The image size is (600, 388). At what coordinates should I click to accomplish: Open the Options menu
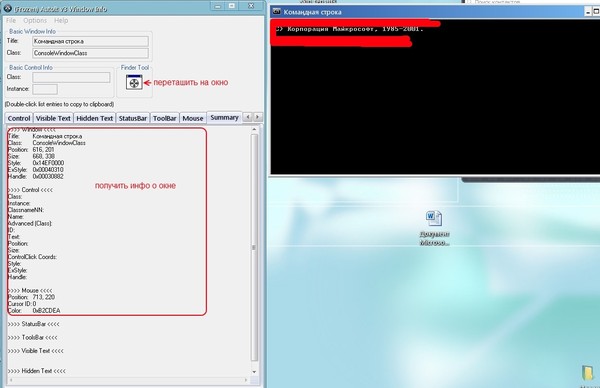(35, 20)
